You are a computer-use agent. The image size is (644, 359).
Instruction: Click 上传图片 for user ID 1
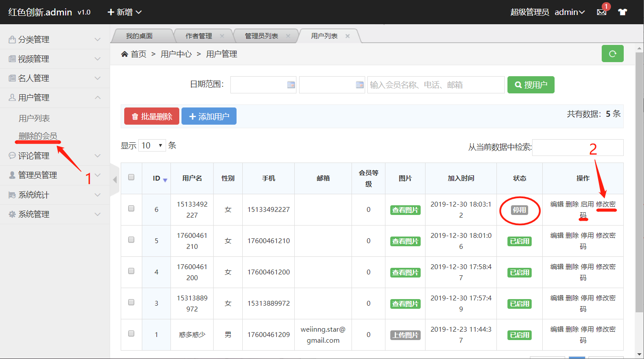pos(405,335)
